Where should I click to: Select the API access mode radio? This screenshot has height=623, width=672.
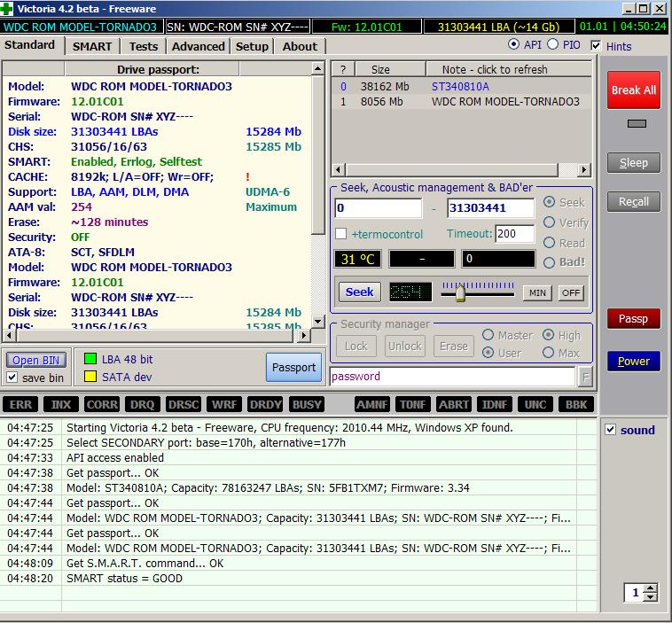[x=513, y=44]
